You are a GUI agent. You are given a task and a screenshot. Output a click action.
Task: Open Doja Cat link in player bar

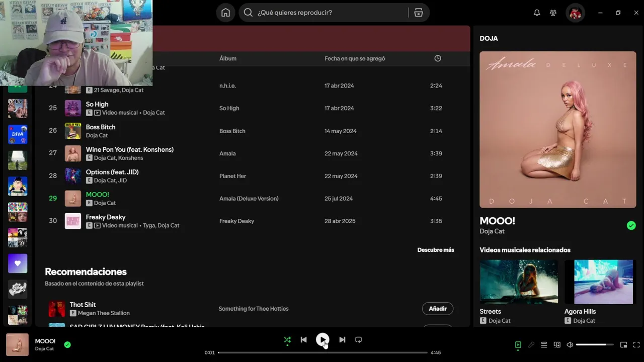pyautogui.click(x=44, y=349)
